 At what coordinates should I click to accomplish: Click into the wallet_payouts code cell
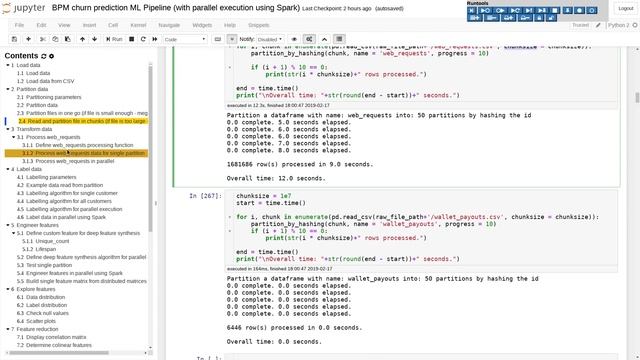click(421, 227)
